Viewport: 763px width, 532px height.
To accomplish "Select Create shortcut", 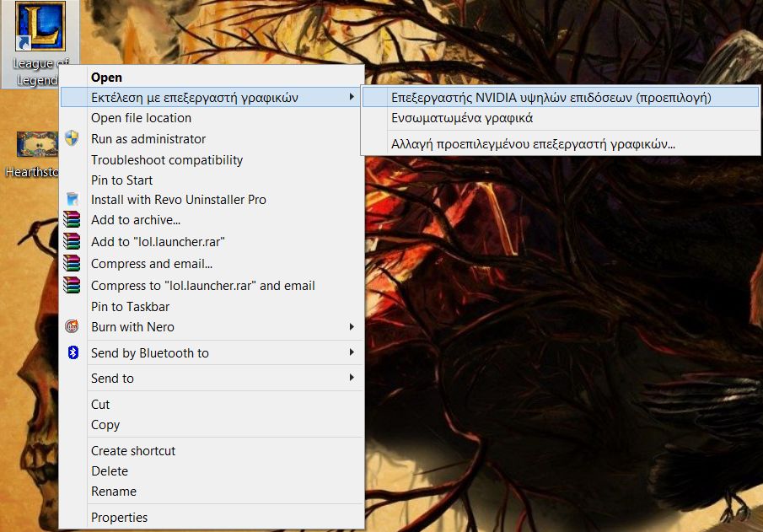I will pyautogui.click(x=212, y=451).
